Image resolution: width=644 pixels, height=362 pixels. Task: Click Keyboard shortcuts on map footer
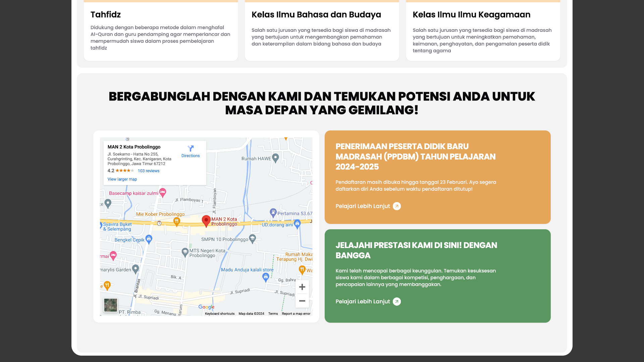(x=220, y=314)
